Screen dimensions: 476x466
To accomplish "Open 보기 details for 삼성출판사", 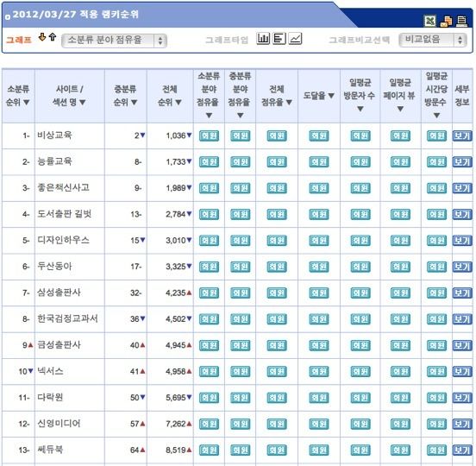I will [x=462, y=293].
